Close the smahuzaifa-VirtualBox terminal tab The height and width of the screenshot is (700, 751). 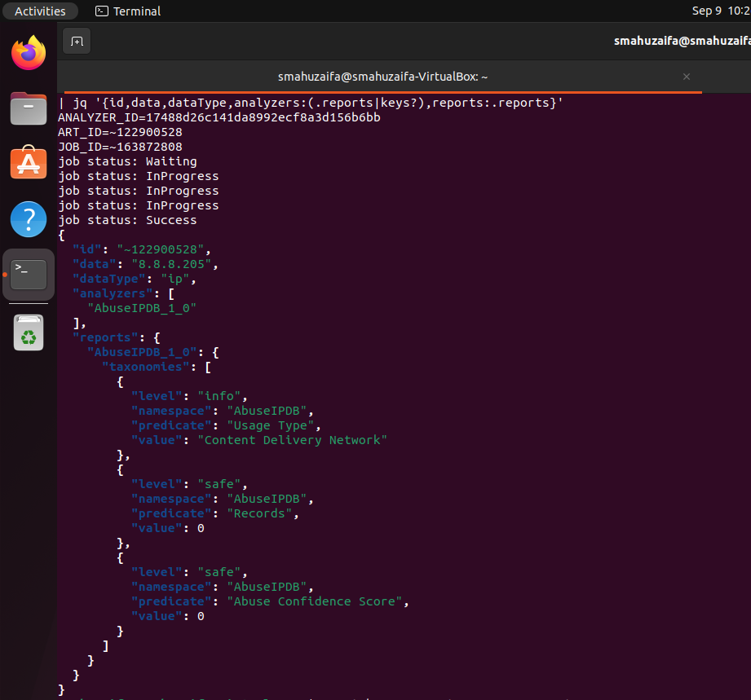(x=687, y=77)
